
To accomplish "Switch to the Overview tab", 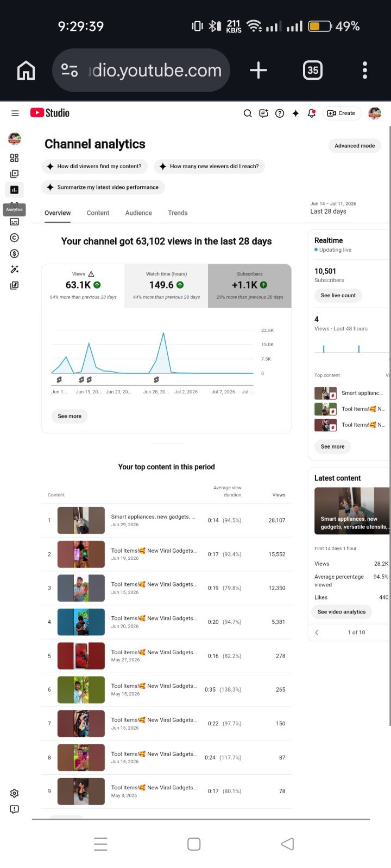I will 58,213.
